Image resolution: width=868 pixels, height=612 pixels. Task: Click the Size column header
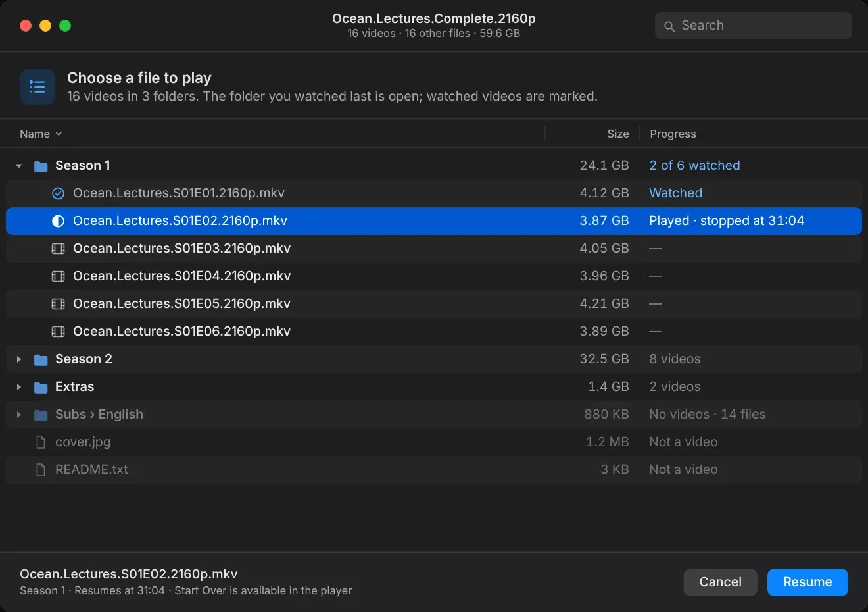[617, 134]
